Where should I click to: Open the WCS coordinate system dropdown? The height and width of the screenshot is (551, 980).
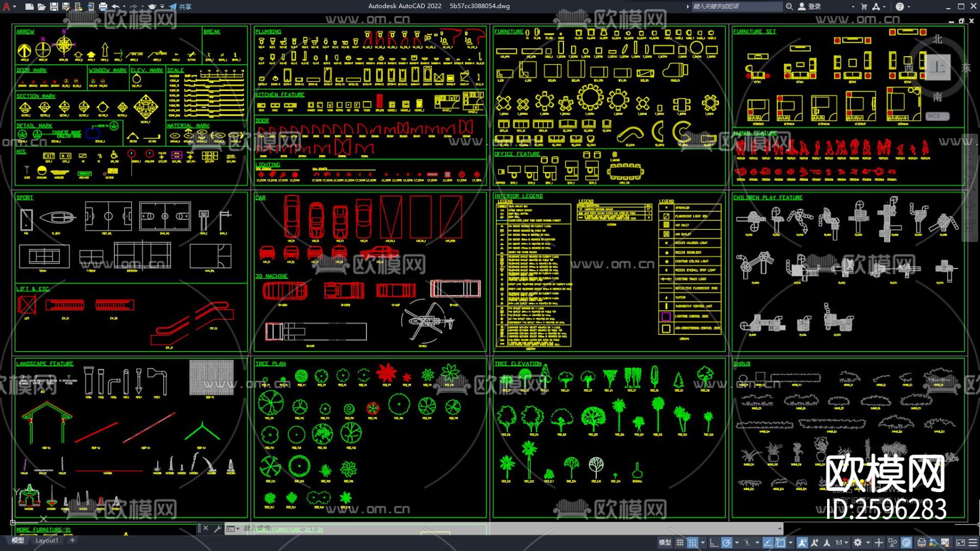[x=937, y=116]
